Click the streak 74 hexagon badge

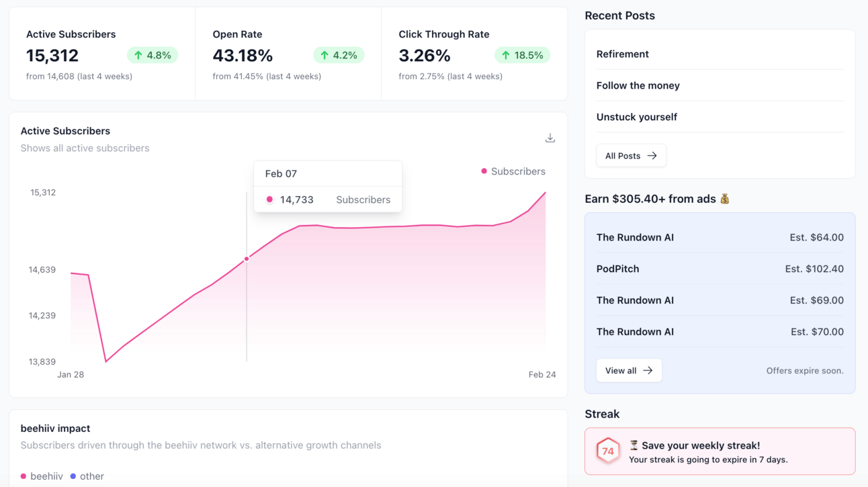click(608, 451)
